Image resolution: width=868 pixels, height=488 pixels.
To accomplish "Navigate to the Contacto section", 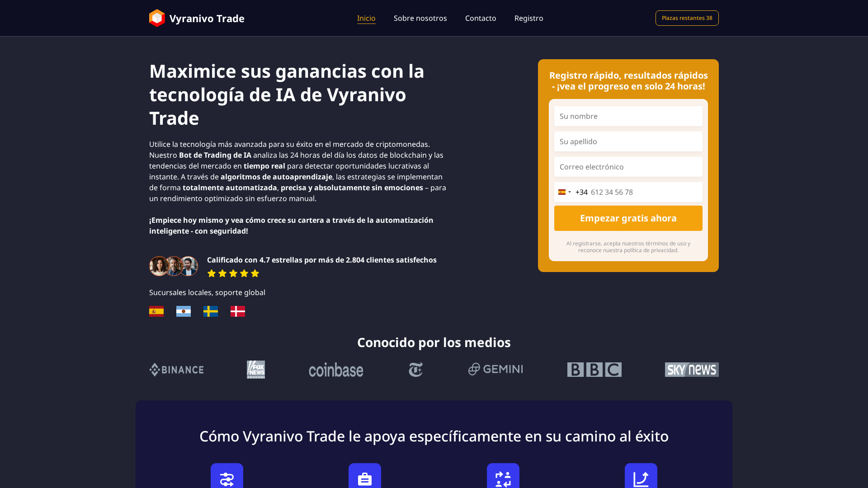I will [x=481, y=18].
